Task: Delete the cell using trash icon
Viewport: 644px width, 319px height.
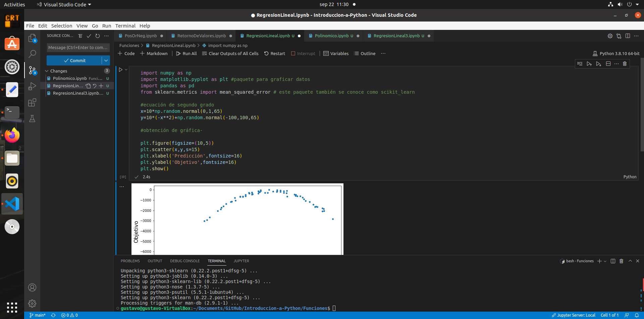Action: coord(625,64)
